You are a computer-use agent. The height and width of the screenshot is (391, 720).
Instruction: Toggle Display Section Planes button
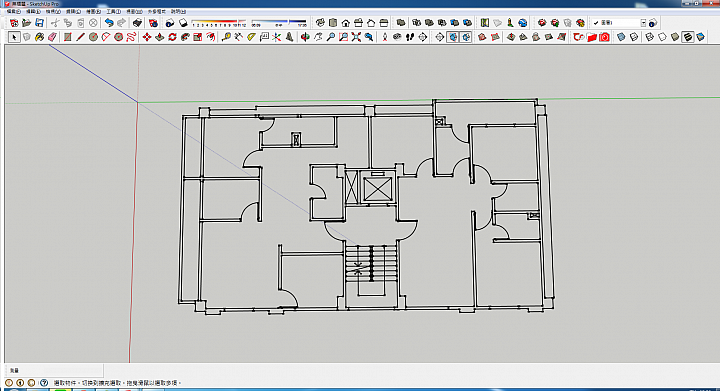tap(453, 37)
